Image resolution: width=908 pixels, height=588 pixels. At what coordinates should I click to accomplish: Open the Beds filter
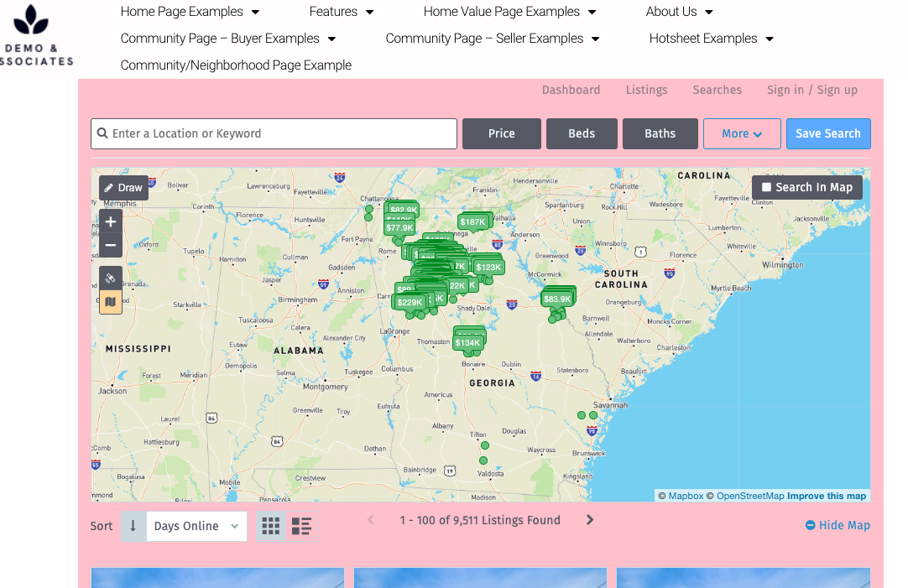click(582, 133)
